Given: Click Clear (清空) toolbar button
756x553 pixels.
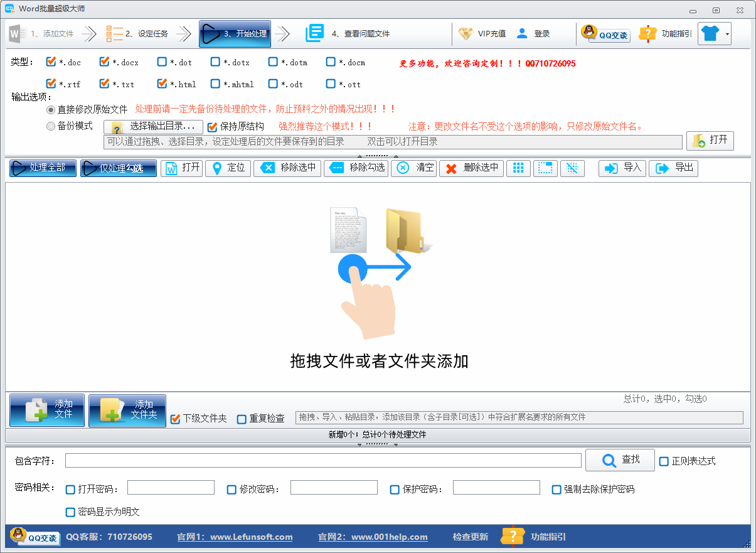Looking at the screenshot, I should tap(413, 168).
